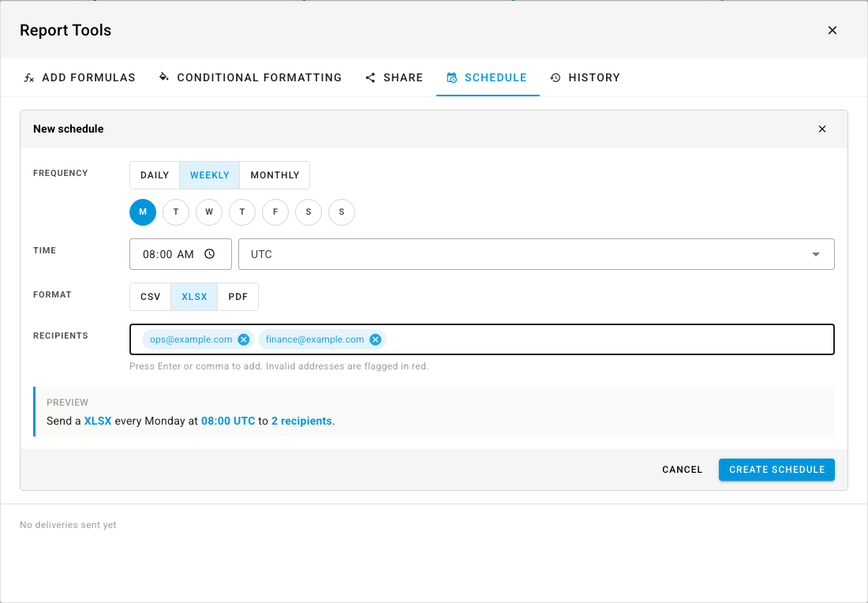Open the Add Formulas tab
Viewport: 868px width, 603px height.
point(79,77)
